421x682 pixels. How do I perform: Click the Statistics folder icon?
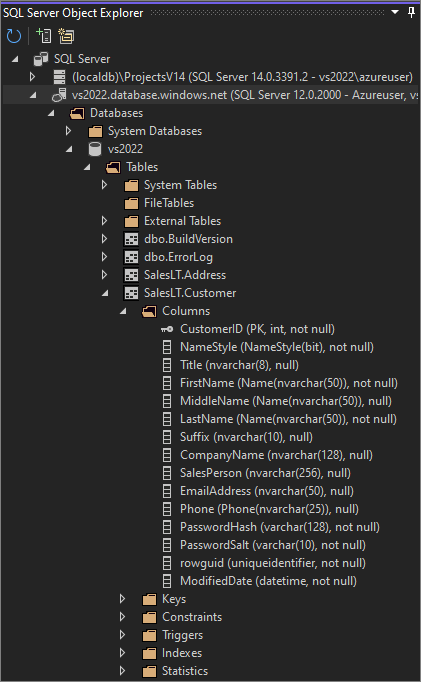[x=149, y=671]
